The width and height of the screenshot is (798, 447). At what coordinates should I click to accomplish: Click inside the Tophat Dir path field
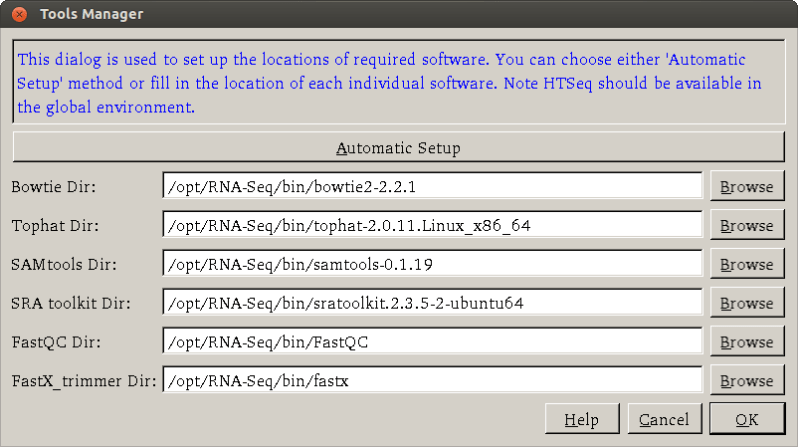432,225
